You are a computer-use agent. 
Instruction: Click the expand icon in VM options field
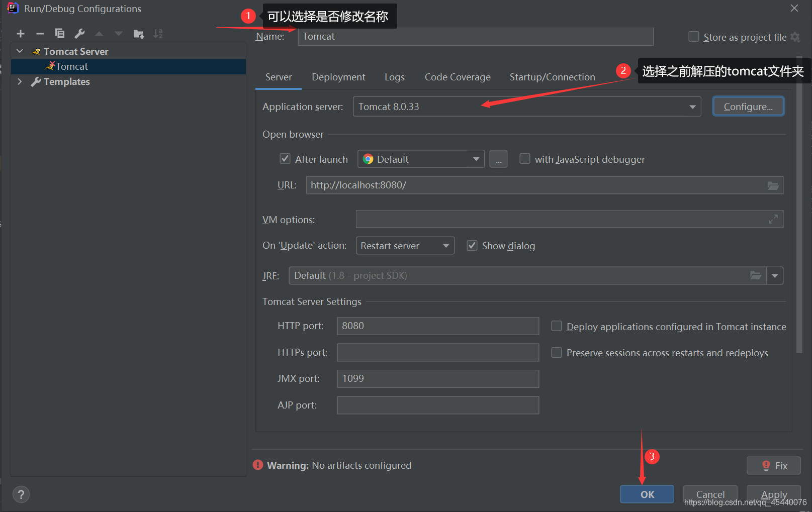pos(773,219)
